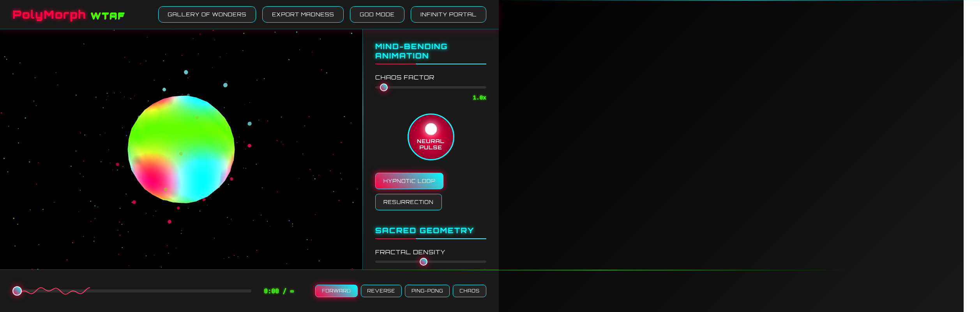The width and height of the screenshot is (980, 312).
Task: Select Ping-Pong playback mode
Action: click(x=427, y=291)
